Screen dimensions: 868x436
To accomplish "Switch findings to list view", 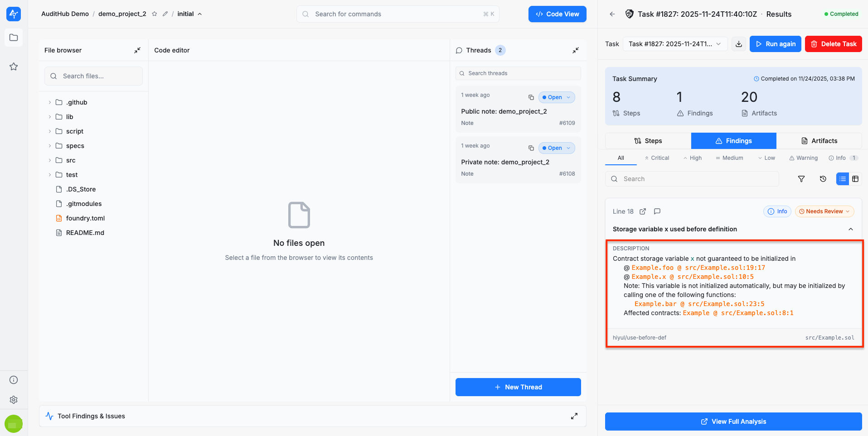I will pos(843,179).
